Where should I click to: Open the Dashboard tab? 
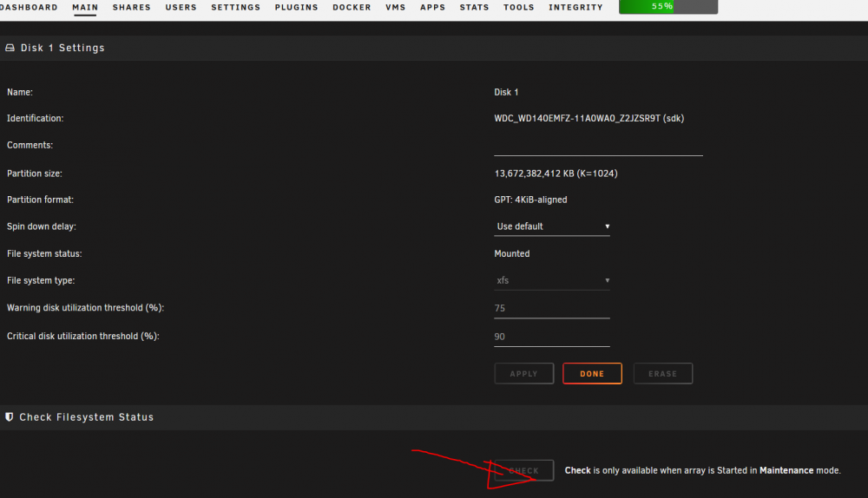pos(29,7)
